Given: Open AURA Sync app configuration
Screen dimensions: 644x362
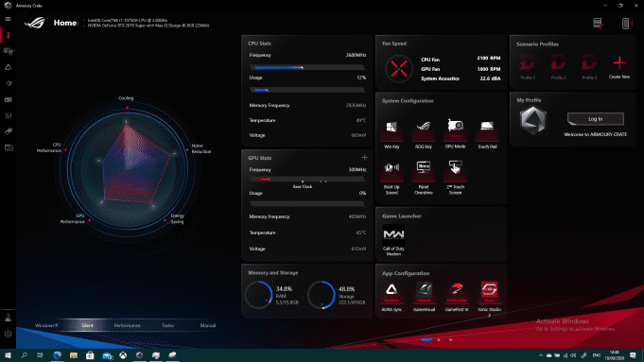Looking at the screenshot, I should click(392, 297).
